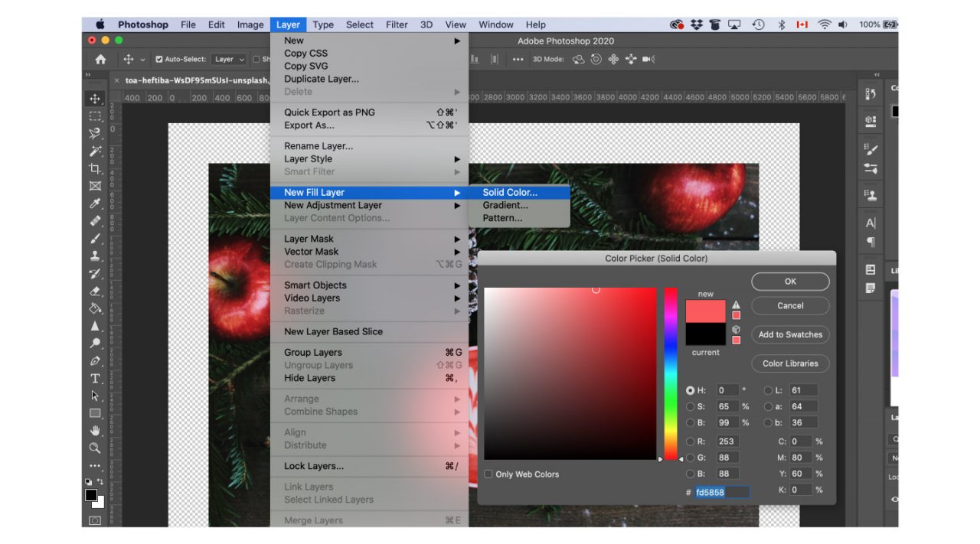980x544 pixels.
Task: Open the Filter menu
Action: click(397, 24)
